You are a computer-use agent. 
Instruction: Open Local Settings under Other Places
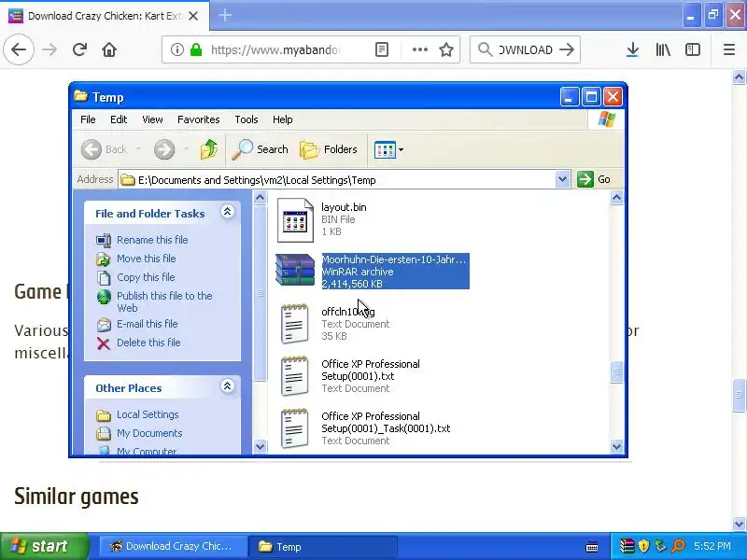point(148,414)
